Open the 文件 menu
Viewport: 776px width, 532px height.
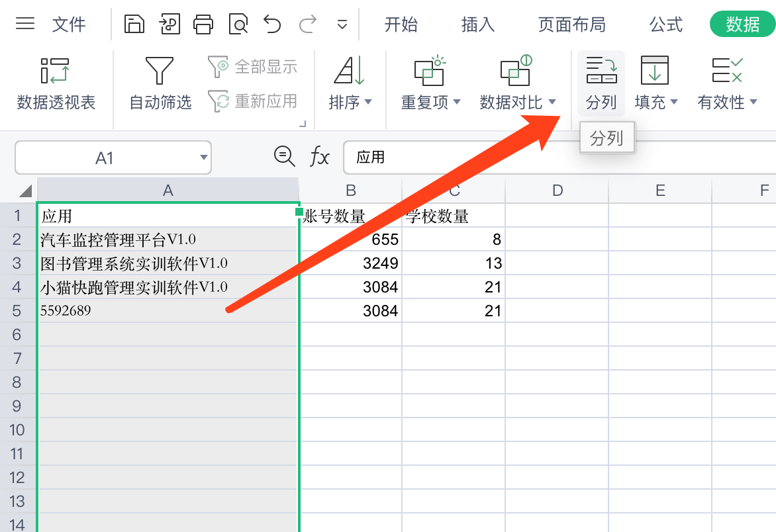coord(69,24)
